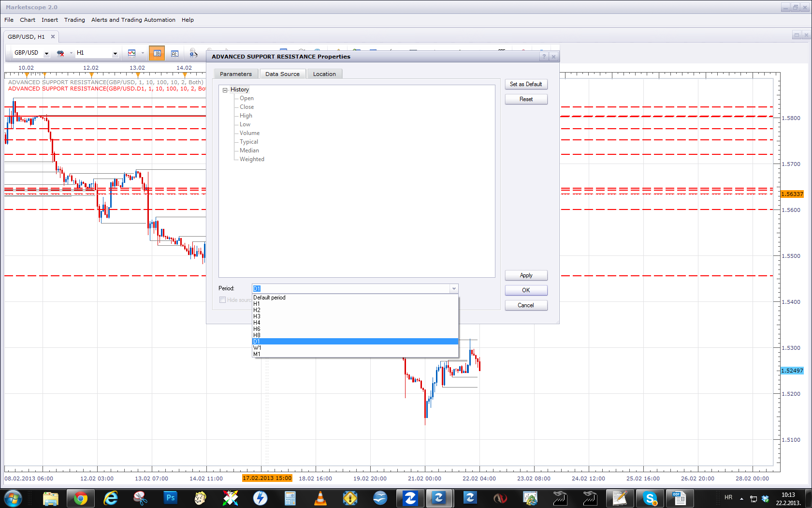The height and width of the screenshot is (508, 812).
Task: Close the GBP/USD, H1 chart tab
Action: pos(53,37)
